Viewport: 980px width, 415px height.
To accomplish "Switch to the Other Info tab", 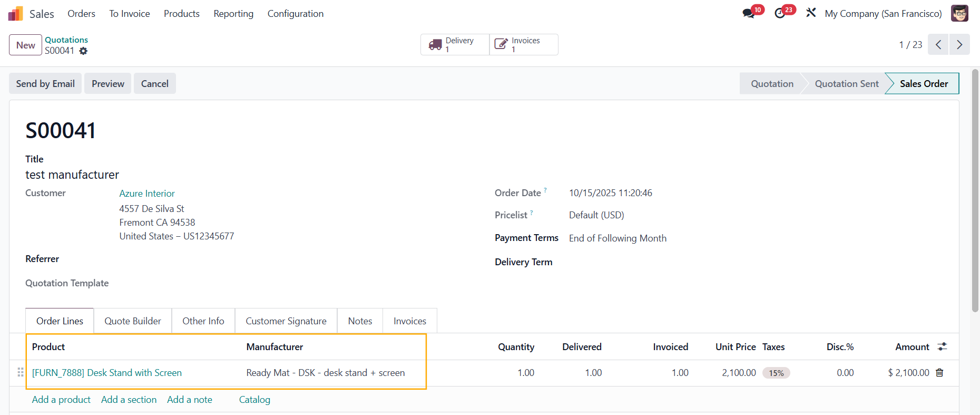I will 203,321.
